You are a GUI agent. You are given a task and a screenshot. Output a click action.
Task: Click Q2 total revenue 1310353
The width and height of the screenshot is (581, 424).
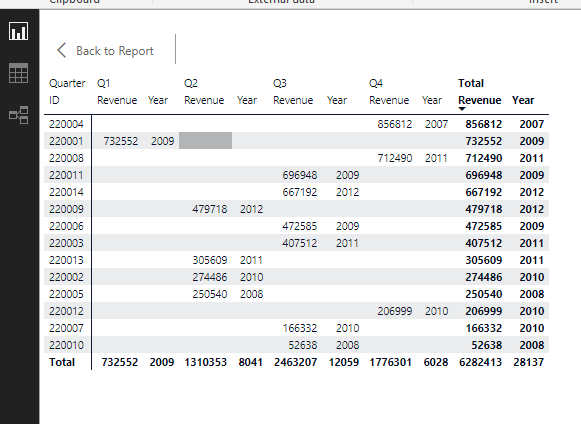206,362
